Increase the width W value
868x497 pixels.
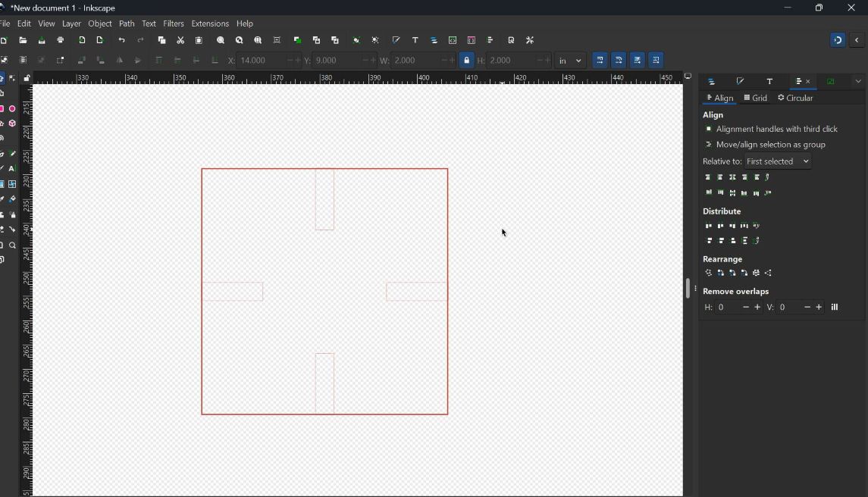coord(453,61)
